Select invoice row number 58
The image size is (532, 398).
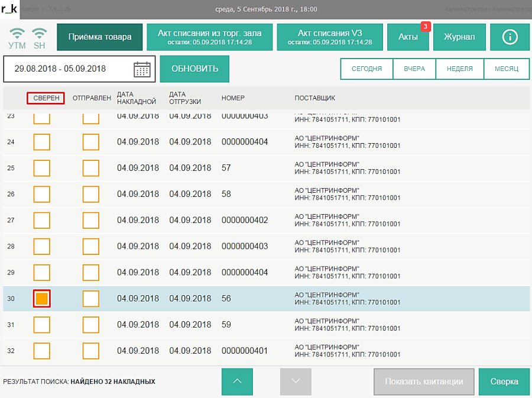pyautogui.click(x=226, y=194)
